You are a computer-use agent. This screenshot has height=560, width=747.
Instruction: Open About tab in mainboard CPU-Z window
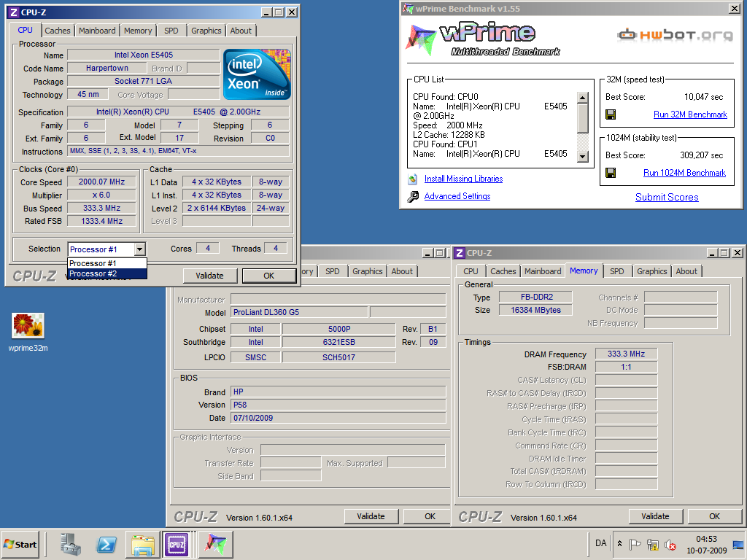coord(402,271)
